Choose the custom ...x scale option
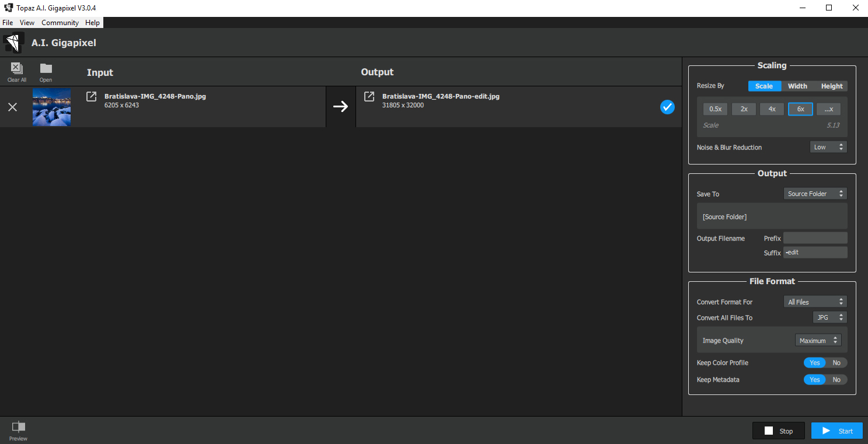 (829, 109)
